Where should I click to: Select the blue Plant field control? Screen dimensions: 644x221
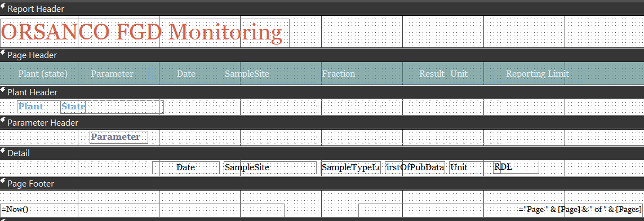click(x=39, y=107)
